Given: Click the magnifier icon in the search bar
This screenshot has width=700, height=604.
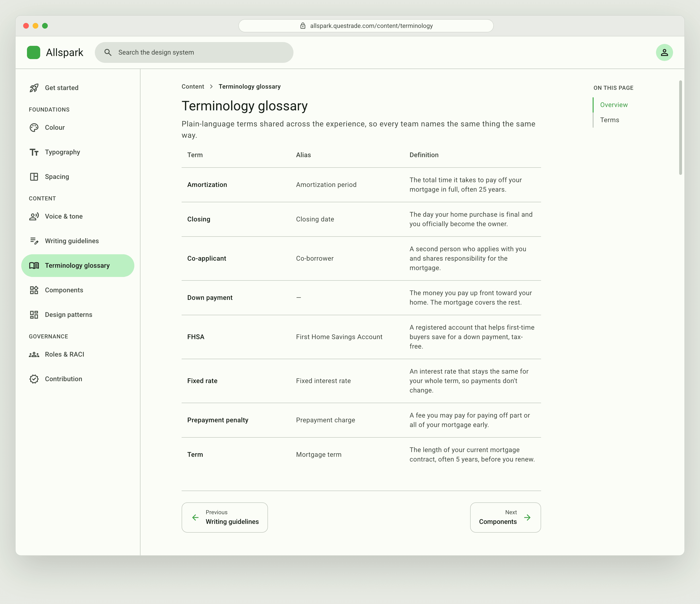Looking at the screenshot, I should click(108, 52).
